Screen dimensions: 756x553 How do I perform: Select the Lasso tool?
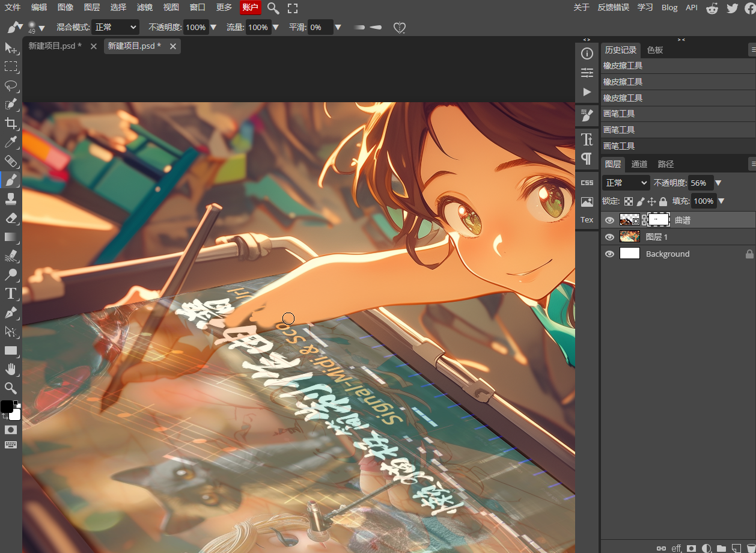pos(11,85)
